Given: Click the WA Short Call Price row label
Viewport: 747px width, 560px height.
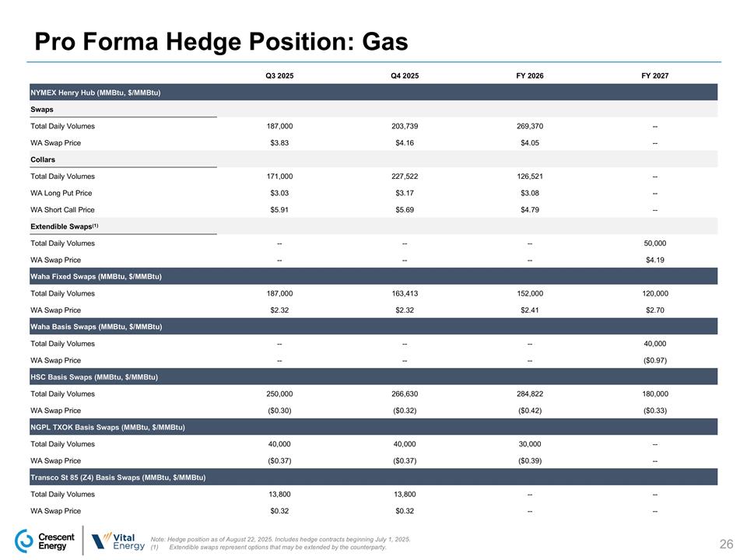Looking at the screenshot, I should coord(61,209).
